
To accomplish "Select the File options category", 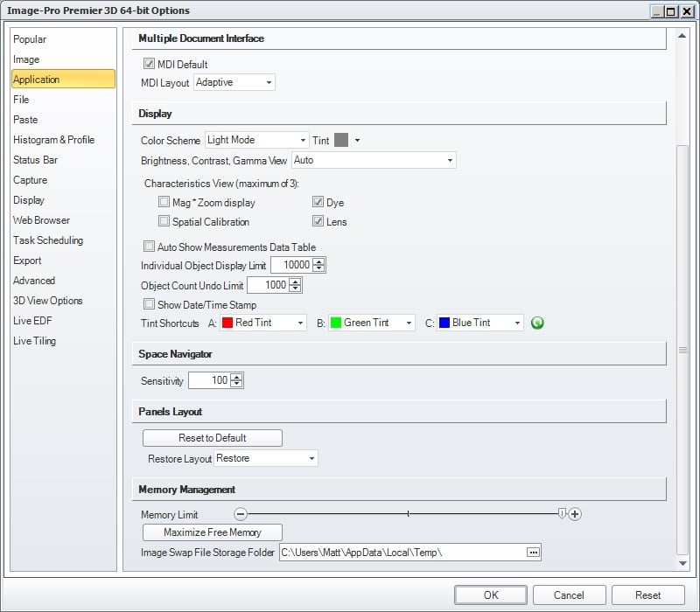I will [63, 100].
